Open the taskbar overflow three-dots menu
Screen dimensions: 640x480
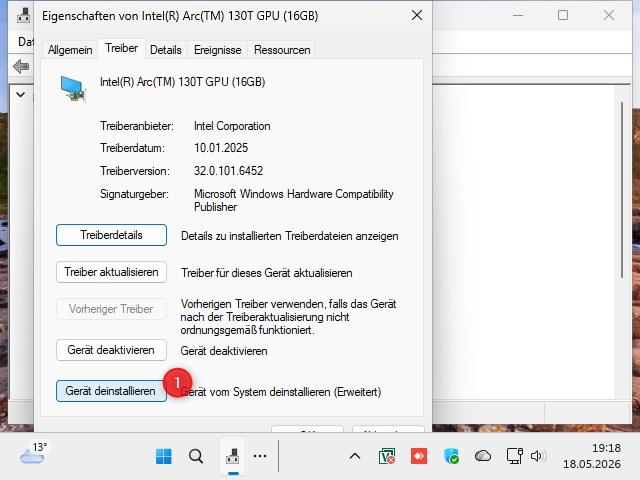click(260, 456)
